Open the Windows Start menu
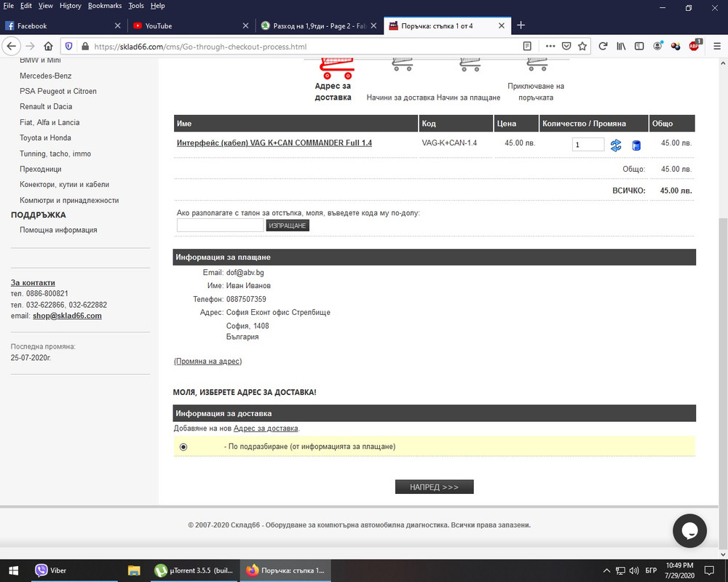Viewport: 728px width, 582px height. 13,570
